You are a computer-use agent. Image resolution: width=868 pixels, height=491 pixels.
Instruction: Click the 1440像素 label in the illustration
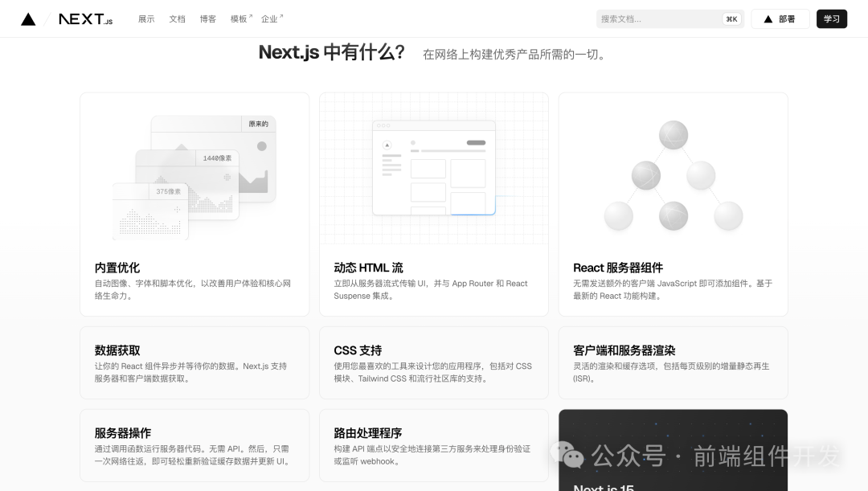pyautogui.click(x=217, y=158)
